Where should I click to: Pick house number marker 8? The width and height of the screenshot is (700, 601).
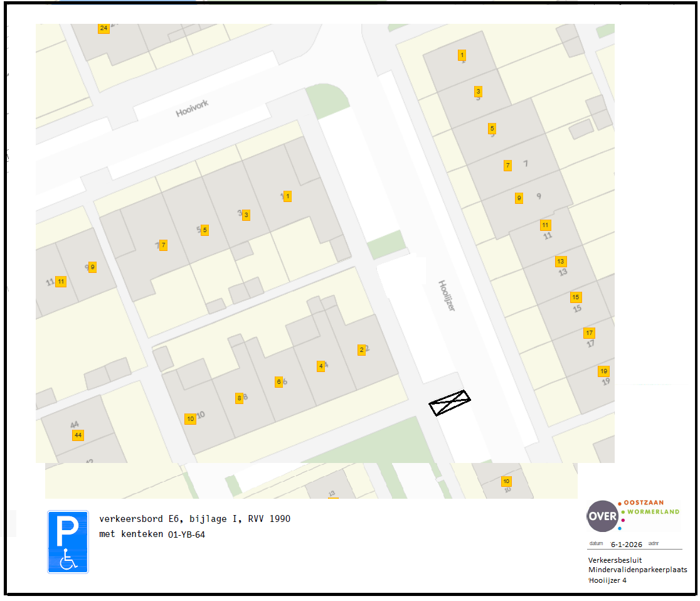239,398
